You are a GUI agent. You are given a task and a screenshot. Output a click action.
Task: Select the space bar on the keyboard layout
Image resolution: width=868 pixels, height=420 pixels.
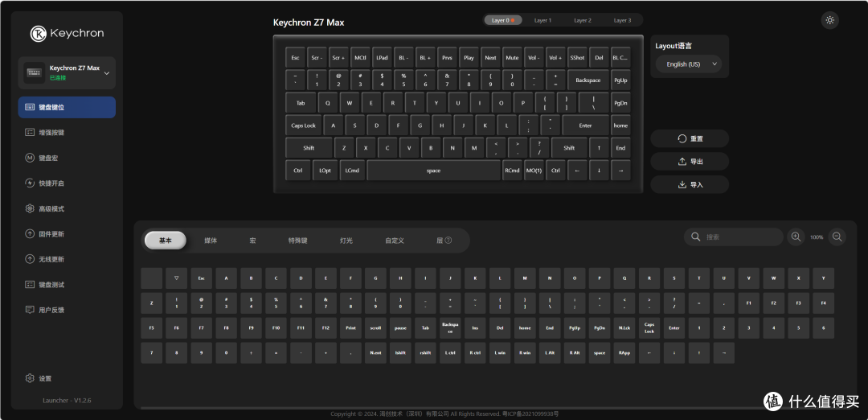(x=433, y=170)
